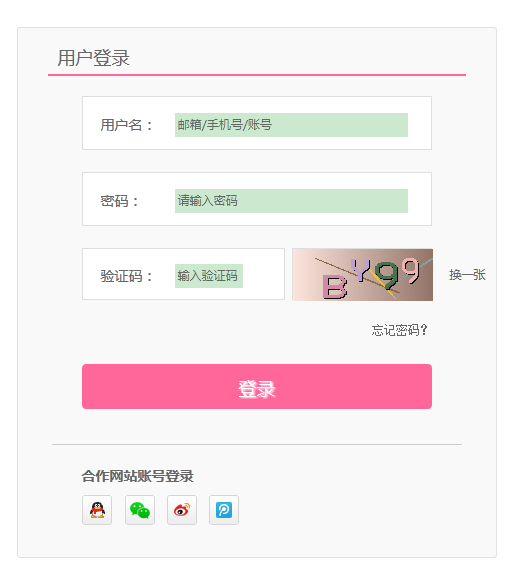Image resolution: width=512 pixels, height=565 pixels.
Task: Sign in with the red Weibo icon
Action: coord(182,510)
